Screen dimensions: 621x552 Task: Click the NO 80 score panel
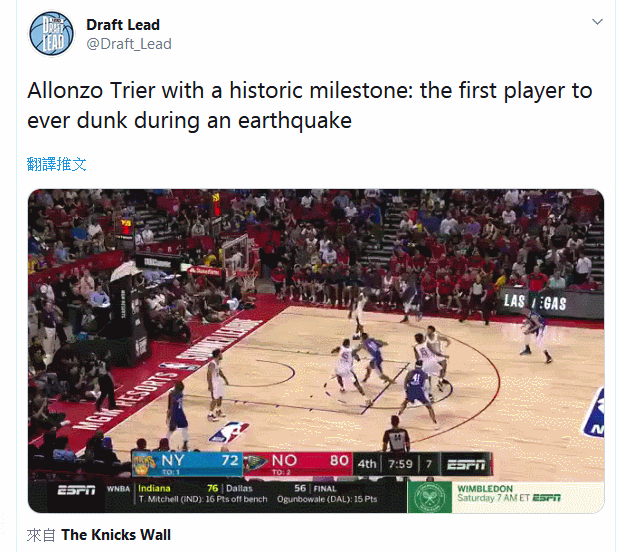tap(297, 463)
